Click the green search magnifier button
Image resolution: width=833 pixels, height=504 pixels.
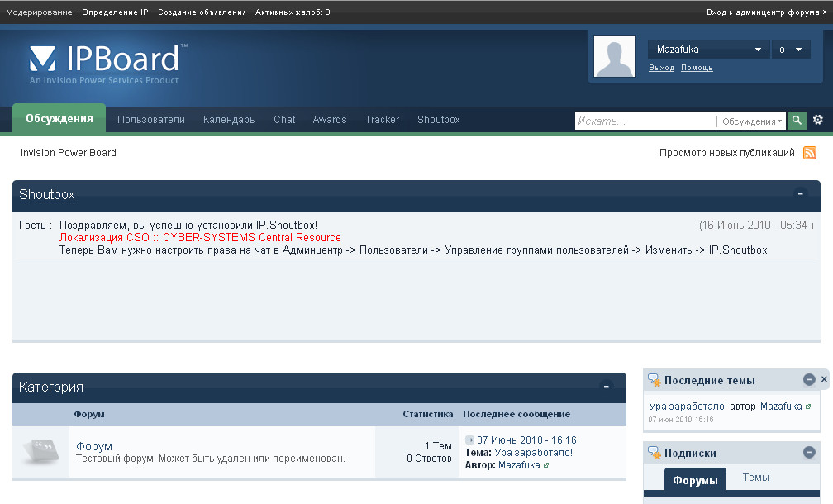(x=797, y=121)
